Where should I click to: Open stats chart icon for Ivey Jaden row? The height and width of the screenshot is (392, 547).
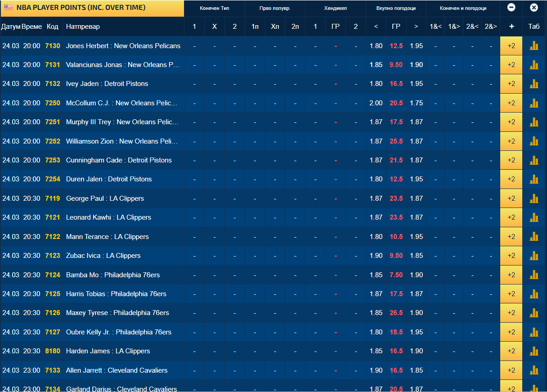[x=534, y=84]
